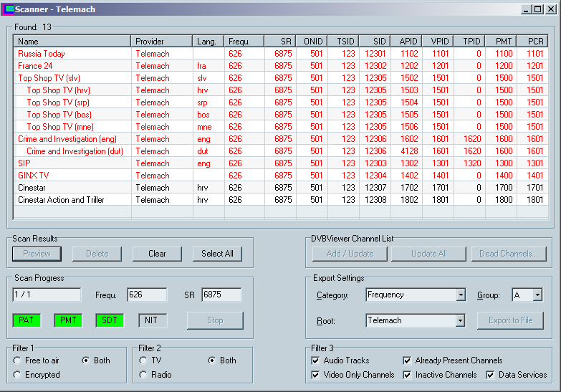
Task: Select Top Shop TV (mne) row
Action: click(281, 127)
